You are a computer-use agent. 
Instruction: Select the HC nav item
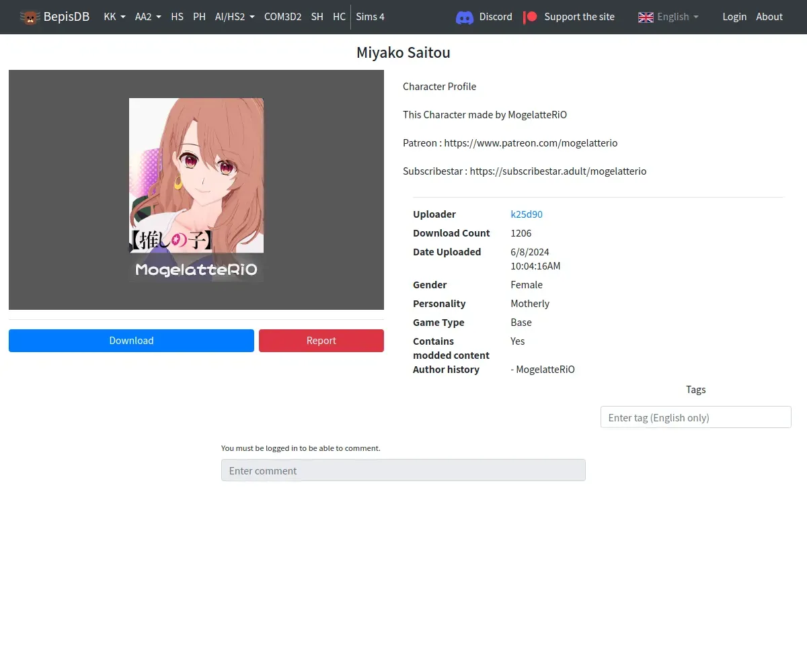[x=339, y=17]
